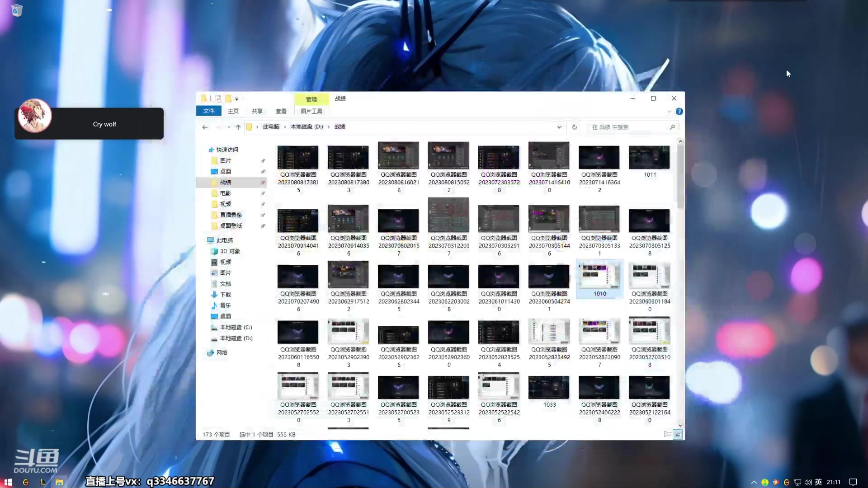Click the 管理 contextual tab header
The width and height of the screenshot is (868, 488).
tap(311, 99)
